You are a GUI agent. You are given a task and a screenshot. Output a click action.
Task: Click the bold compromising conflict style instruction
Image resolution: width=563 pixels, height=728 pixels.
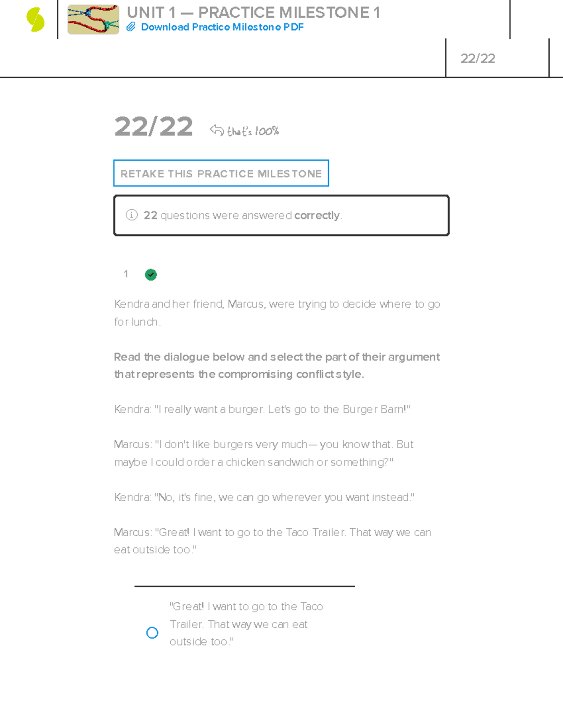277,366
